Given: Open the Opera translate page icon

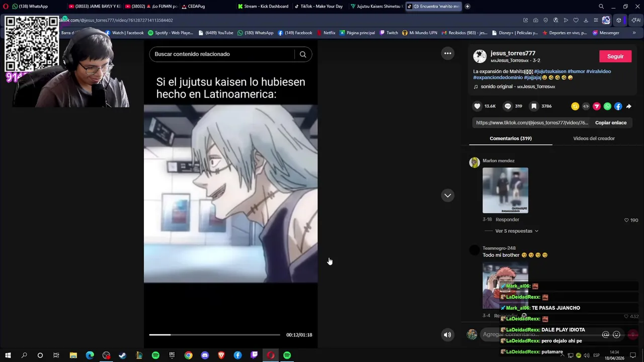Looking at the screenshot, I should [x=555, y=20].
